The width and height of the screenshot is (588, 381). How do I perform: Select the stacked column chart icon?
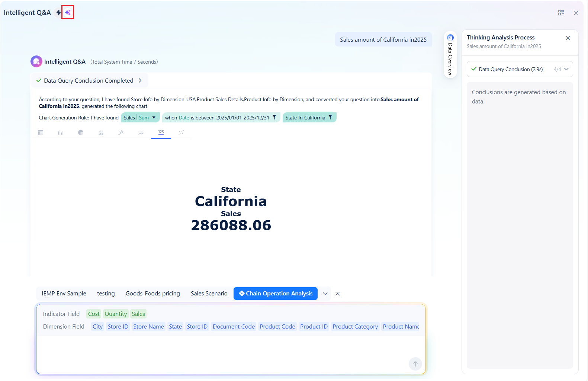click(x=101, y=132)
